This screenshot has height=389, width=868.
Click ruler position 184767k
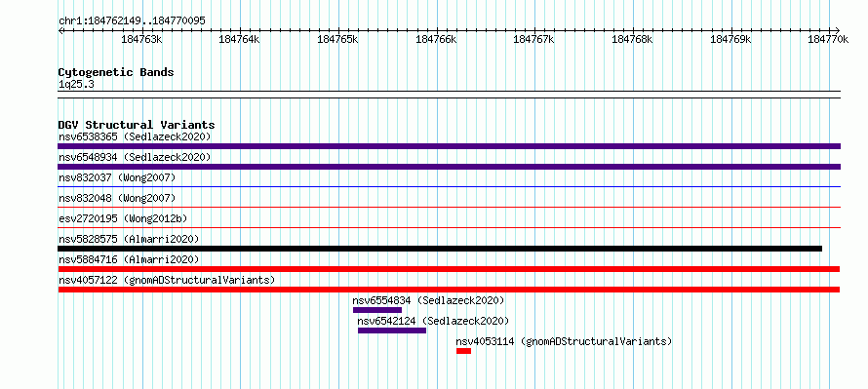coord(534,39)
